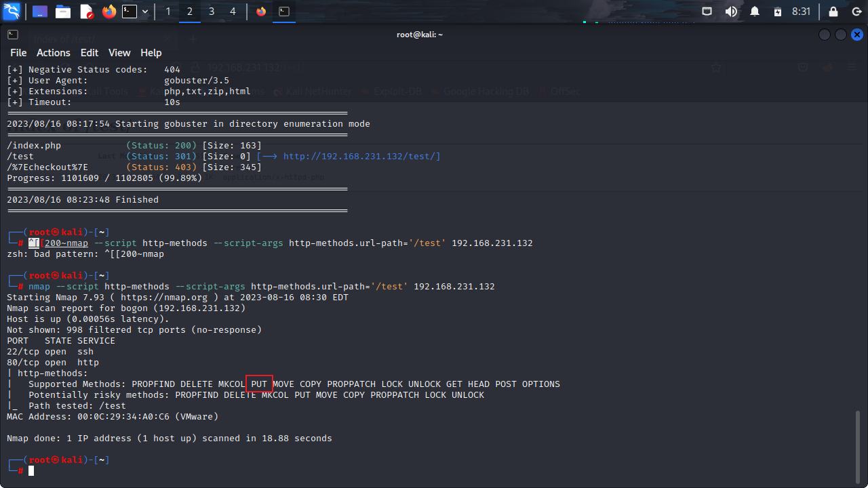This screenshot has width=868, height=488.
Task: Click the '[Size: 163]' value
Action: tap(232, 146)
